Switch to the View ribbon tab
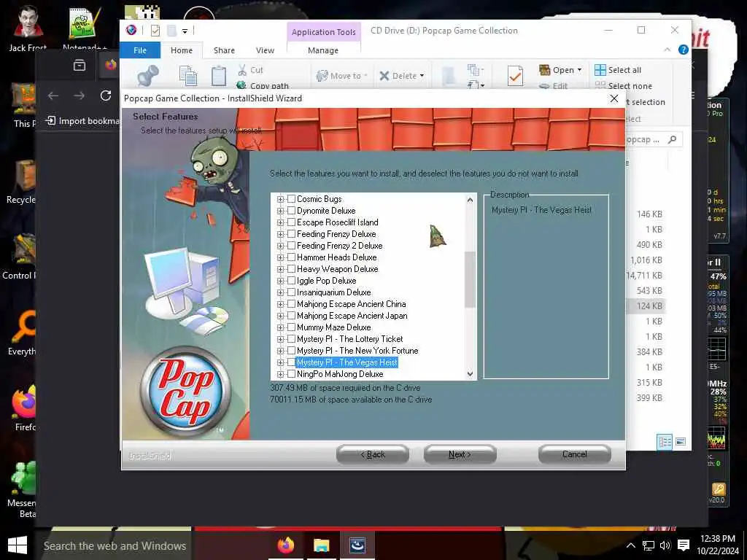Image resolution: width=747 pixels, height=560 pixels. point(265,50)
